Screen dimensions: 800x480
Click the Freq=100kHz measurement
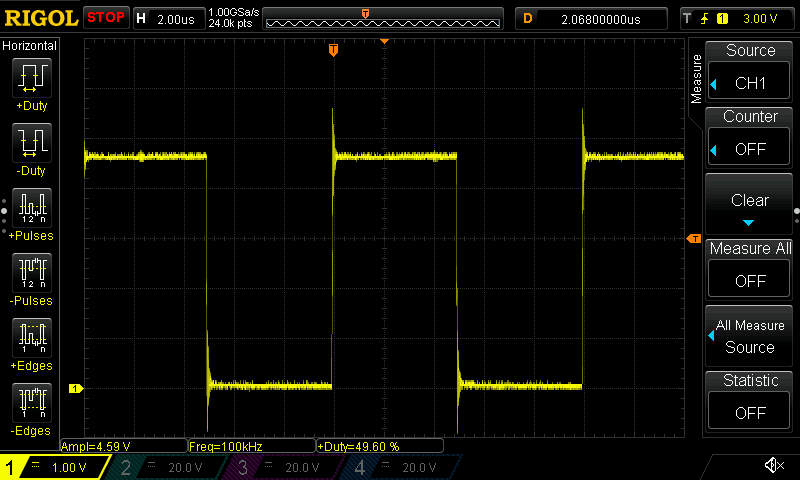click(252, 446)
